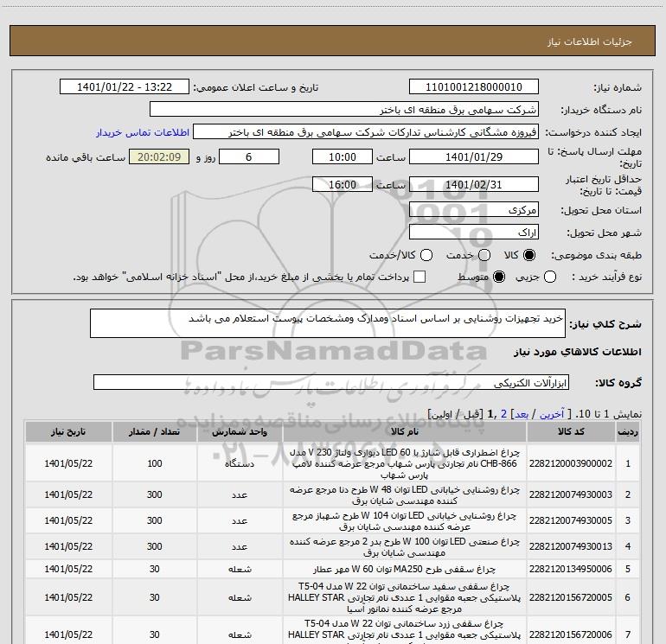Click need number field 1101001218000010
Image resolution: width=666 pixels, height=644 pixels.
(x=474, y=87)
